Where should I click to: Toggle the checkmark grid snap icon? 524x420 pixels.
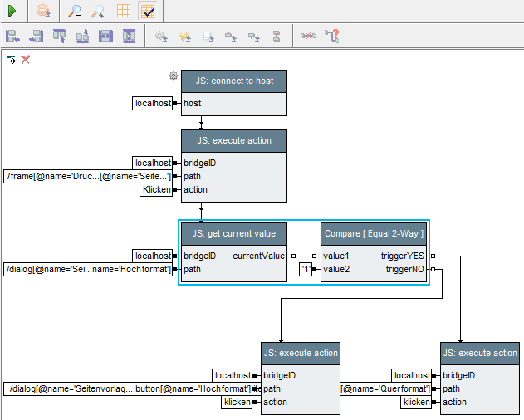[x=149, y=11]
